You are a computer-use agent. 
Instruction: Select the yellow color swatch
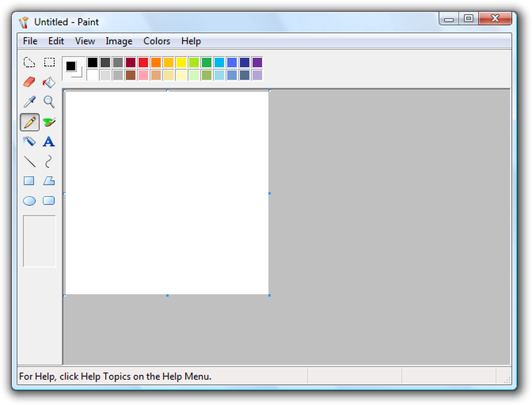[181, 62]
